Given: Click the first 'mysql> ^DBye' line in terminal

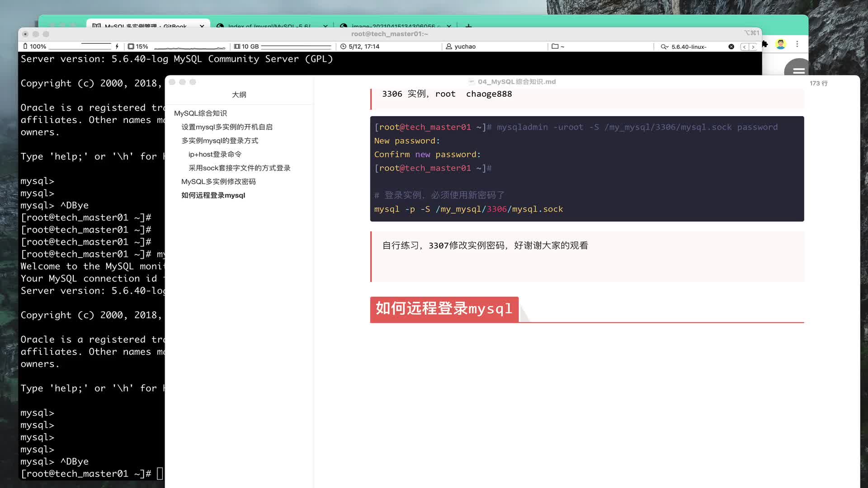Looking at the screenshot, I should point(55,205).
